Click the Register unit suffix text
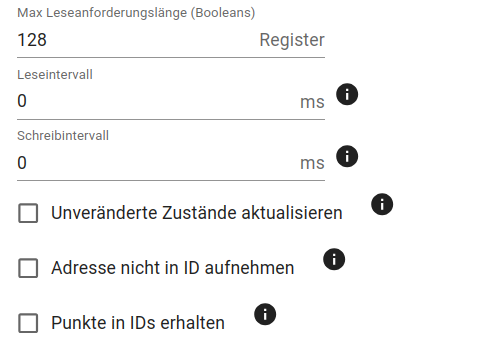480x362 pixels. (x=292, y=40)
